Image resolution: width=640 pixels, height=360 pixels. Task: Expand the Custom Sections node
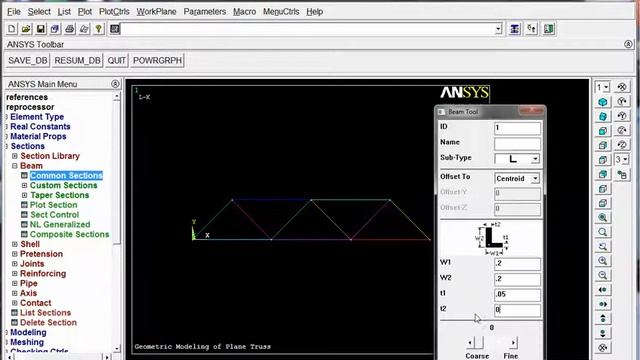[x=24, y=185]
